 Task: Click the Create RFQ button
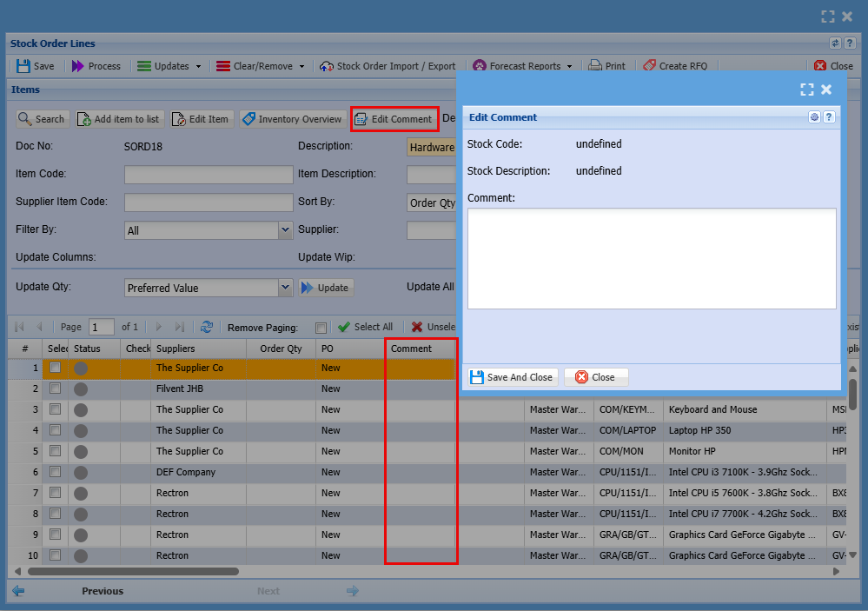pyautogui.click(x=675, y=66)
